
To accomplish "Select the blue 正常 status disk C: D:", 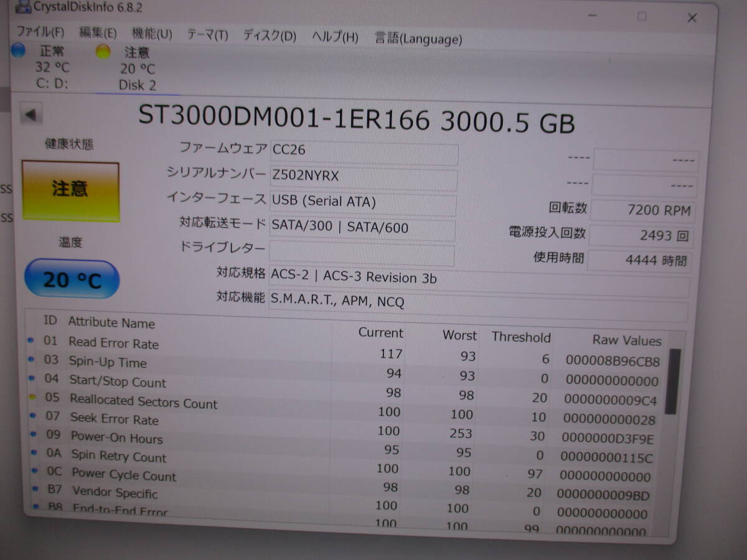I will (44, 67).
